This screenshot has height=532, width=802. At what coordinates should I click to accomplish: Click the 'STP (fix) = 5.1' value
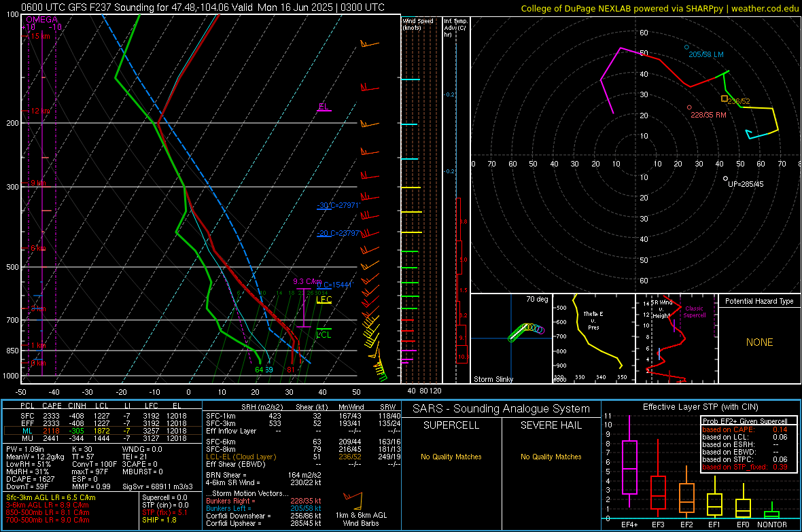(x=164, y=512)
